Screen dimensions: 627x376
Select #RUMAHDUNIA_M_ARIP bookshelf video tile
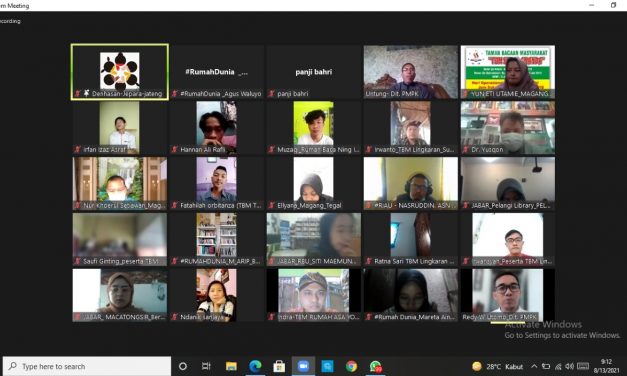pyautogui.click(x=217, y=240)
